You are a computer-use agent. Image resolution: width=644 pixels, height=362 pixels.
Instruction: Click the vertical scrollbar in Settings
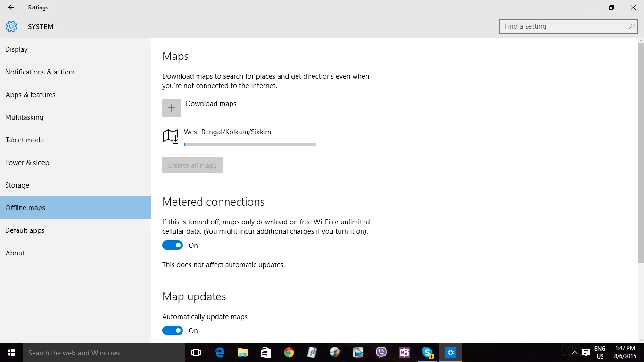[641, 153]
